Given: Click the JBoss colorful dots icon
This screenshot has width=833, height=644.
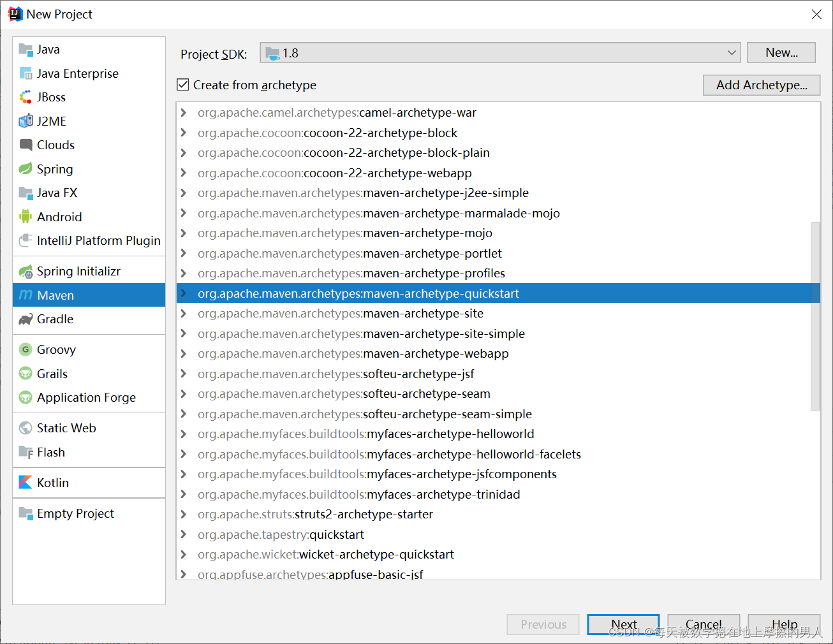Looking at the screenshot, I should click(26, 97).
